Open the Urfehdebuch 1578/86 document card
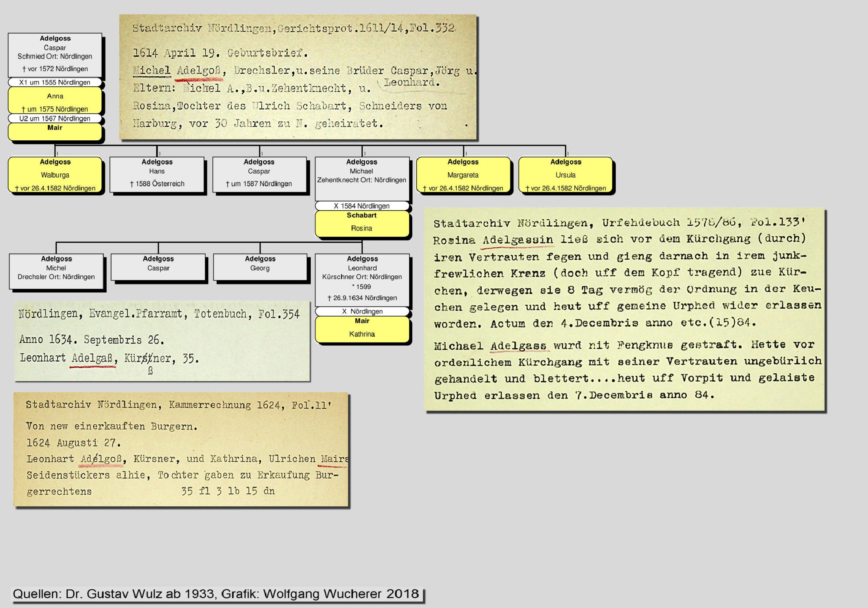This screenshot has height=608, width=868. 625,310
